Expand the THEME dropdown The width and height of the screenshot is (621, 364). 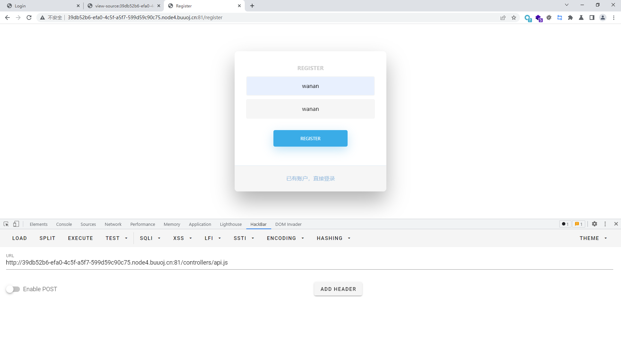click(x=593, y=238)
